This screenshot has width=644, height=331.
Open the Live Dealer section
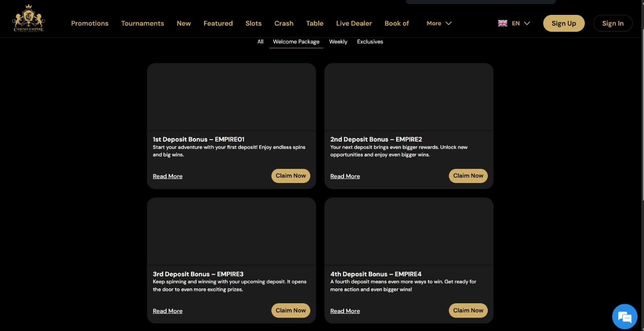[x=354, y=23]
